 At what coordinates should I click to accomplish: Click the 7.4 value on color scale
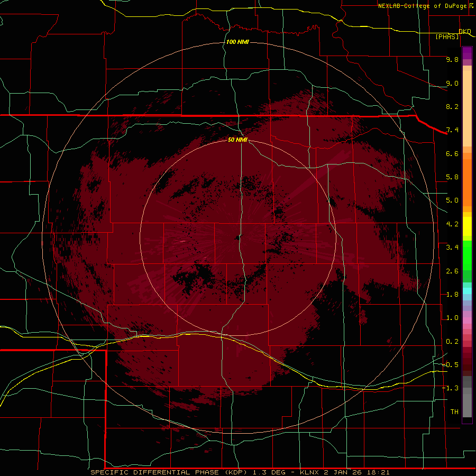[452, 130]
